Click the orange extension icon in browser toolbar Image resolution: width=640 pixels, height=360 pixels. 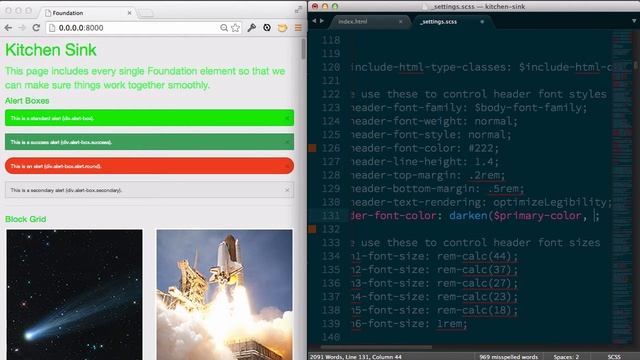282,28
